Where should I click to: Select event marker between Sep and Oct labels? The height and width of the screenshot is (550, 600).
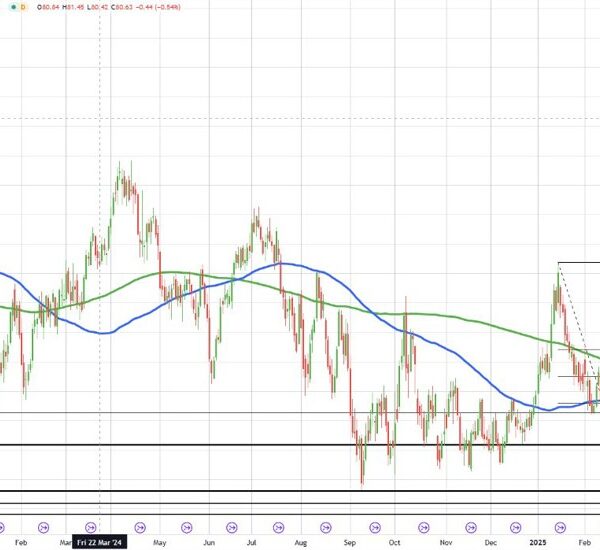coord(373,523)
